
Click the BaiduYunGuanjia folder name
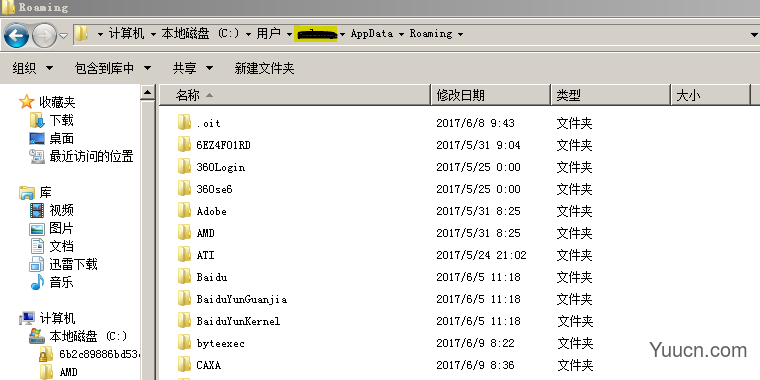coord(241,299)
